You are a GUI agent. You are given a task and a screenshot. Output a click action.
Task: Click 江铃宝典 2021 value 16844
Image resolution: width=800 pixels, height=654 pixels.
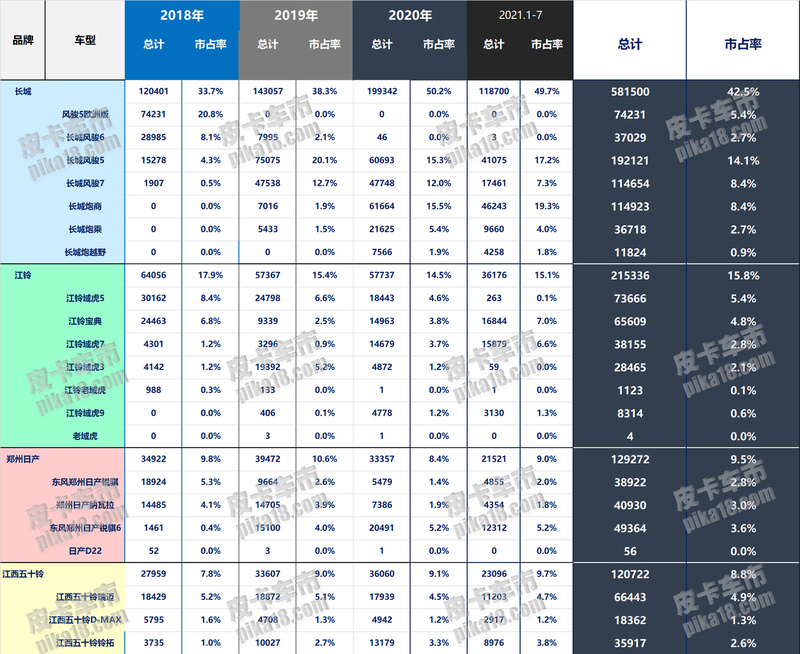494,321
